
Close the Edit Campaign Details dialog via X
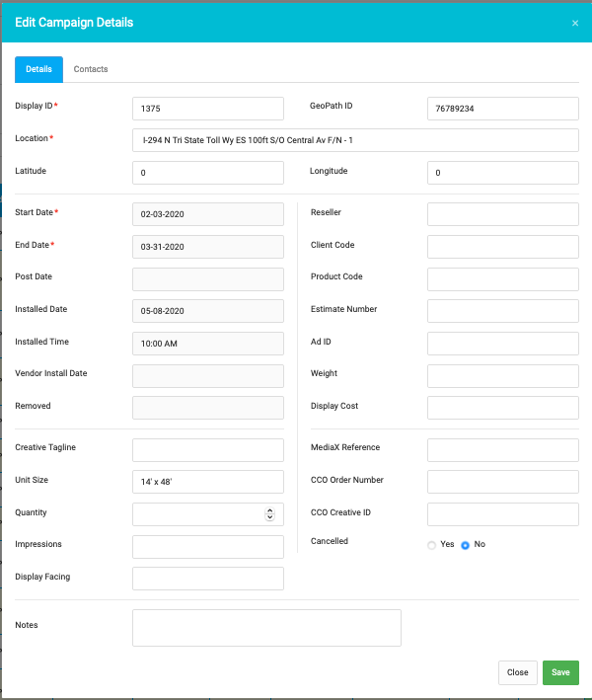coord(575,23)
